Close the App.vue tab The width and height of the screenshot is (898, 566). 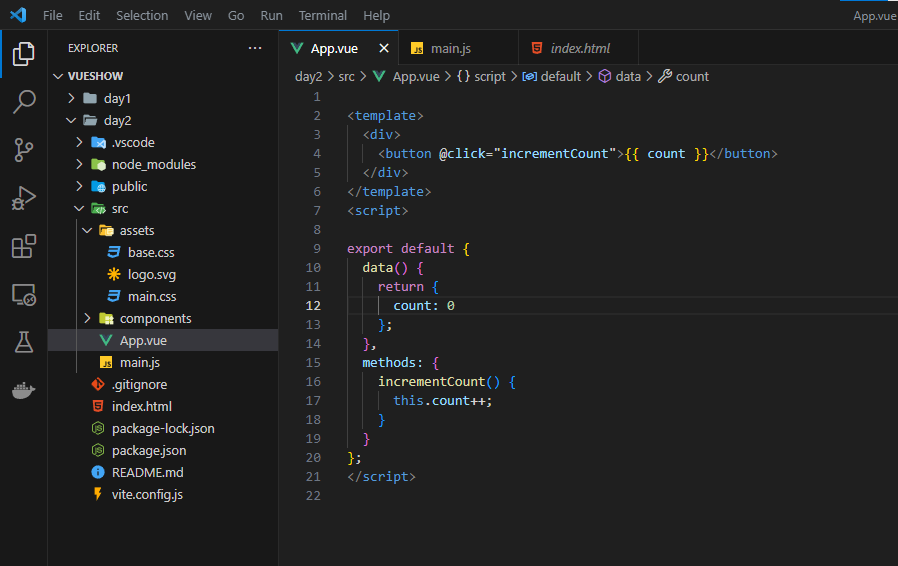click(384, 48)
